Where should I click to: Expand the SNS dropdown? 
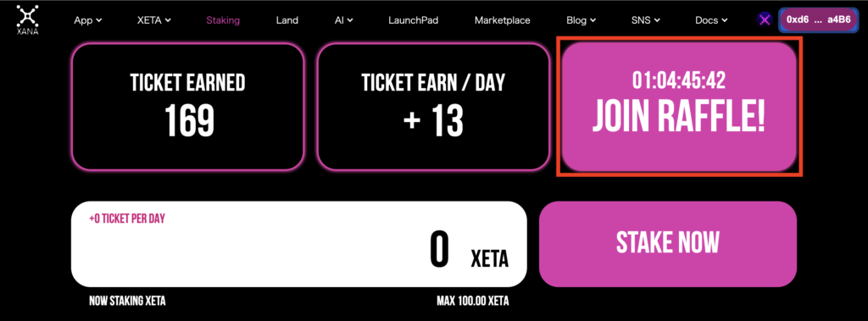pos(645,20)
